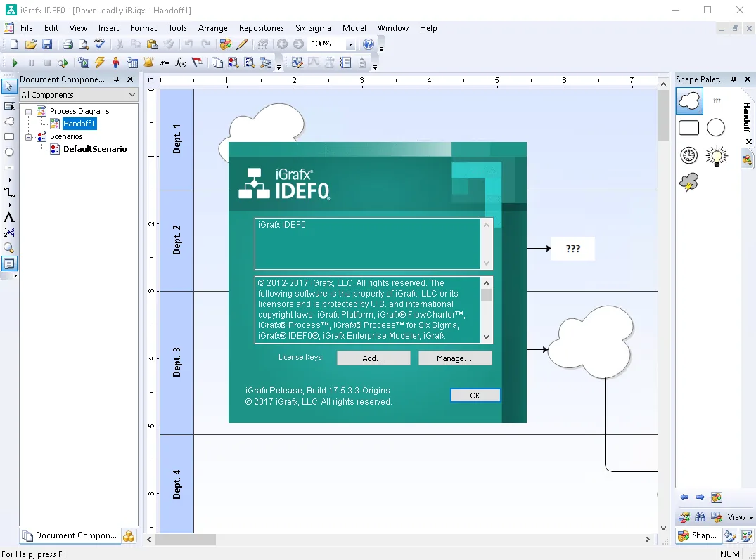Open the Six Sigma menu

[313, 28]
